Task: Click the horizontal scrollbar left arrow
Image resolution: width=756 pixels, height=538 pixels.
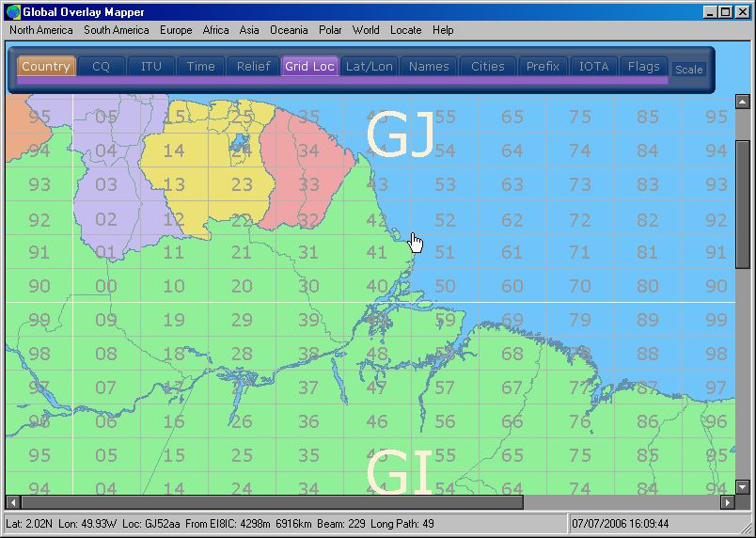Action: pyautogui.click(x=13, y=502)
